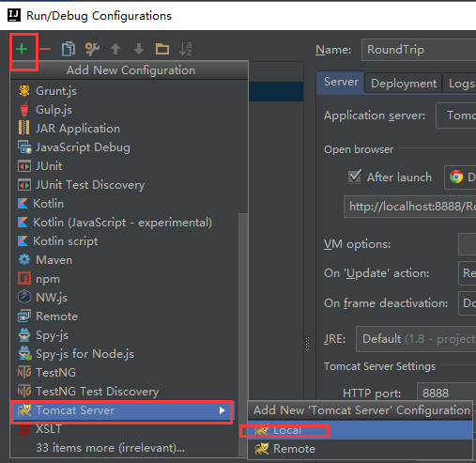Open the On frame deactivation dropdown
Image resolution: width=476 pixels, height=463 pixels.
(x=467, y=303)
